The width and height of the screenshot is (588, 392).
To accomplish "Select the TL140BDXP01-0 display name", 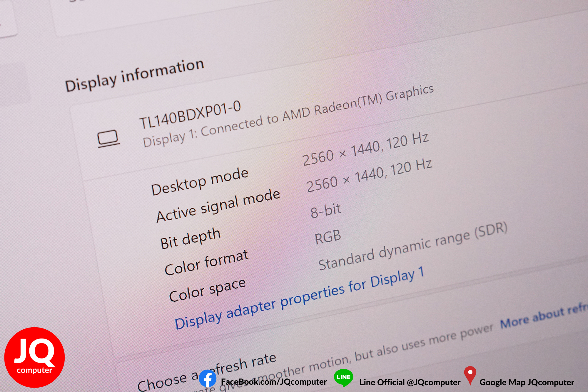I will 190,115.
